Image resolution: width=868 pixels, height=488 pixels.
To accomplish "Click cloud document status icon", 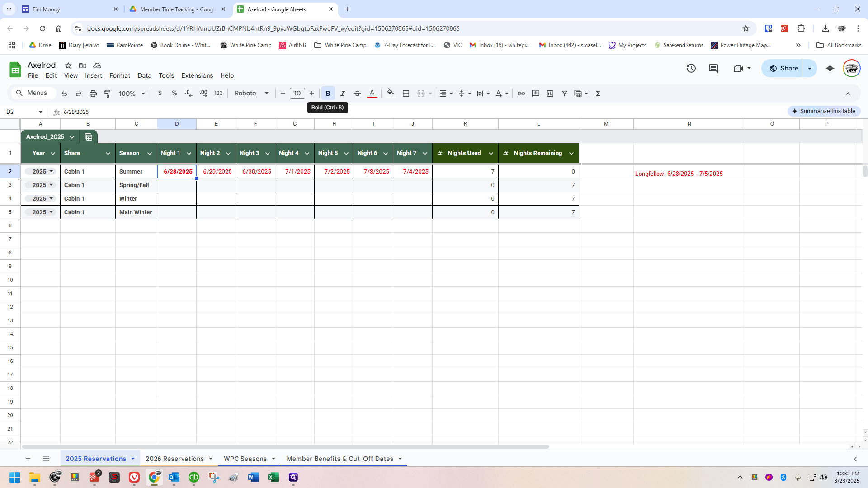I will coord(97,66).
